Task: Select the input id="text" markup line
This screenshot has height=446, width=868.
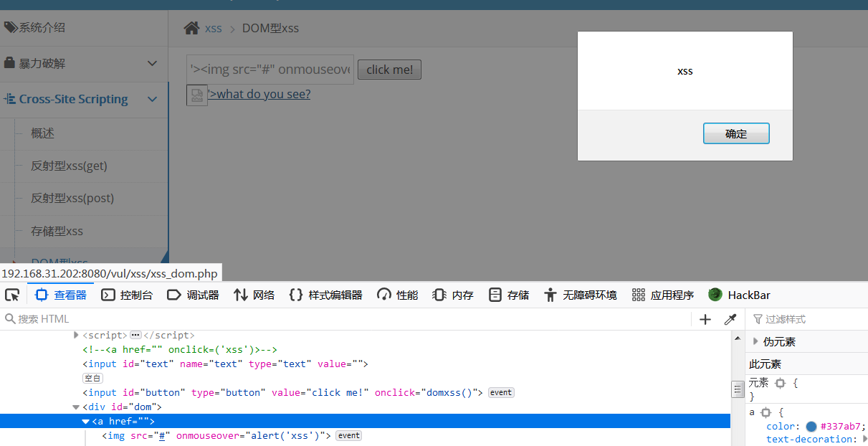Action: pos(225,364)
